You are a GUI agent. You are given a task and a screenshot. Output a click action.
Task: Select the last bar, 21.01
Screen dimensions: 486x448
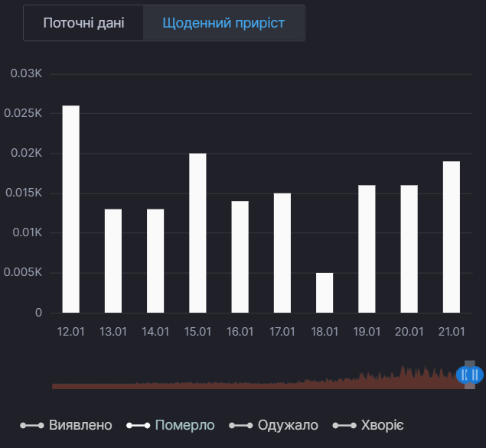coord(452,237)
